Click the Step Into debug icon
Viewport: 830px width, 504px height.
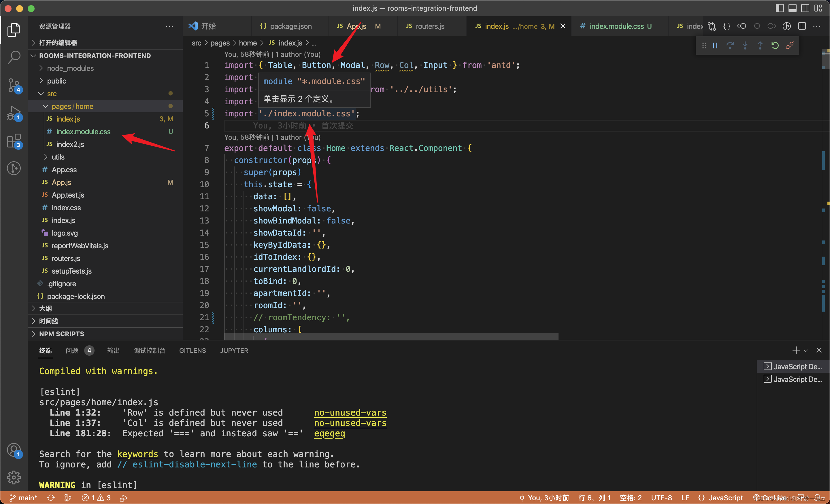pyautogui.click(x=745, y=46)
